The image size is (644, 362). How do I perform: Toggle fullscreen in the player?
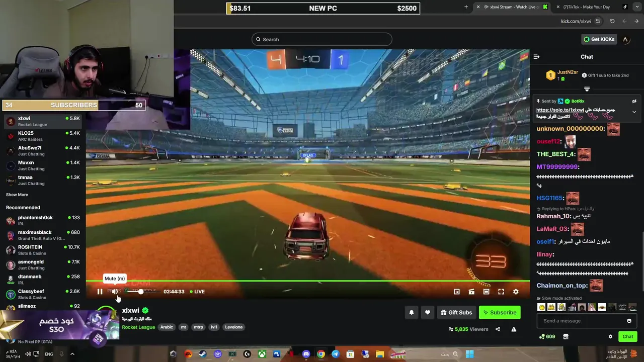(501, 292)
